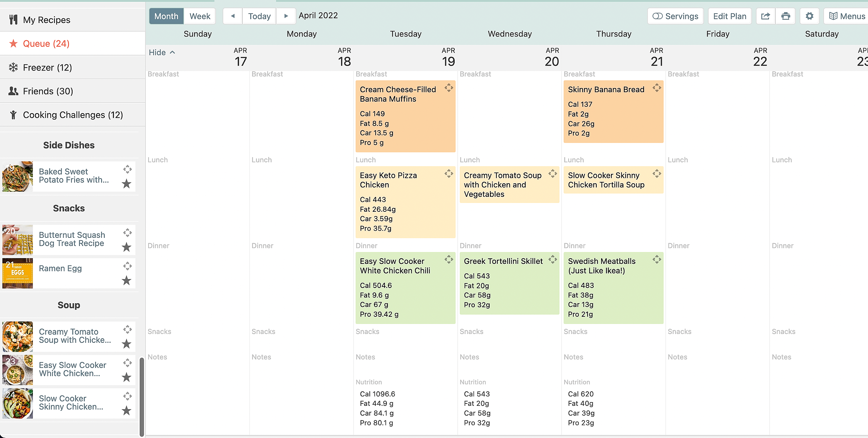This screenshot has width=868, height=438.
Task: Open Butternut Squash Dog Treat thumbnail
Action: (18, 240)
